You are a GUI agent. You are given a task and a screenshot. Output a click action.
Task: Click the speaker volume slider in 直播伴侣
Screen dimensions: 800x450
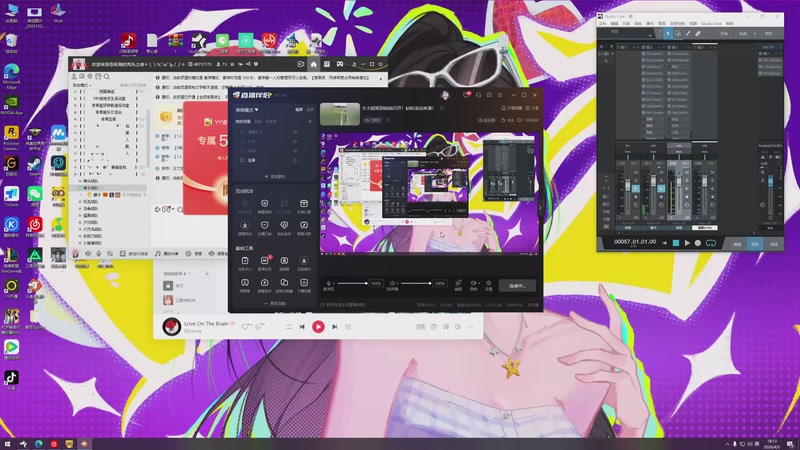click(415, 283)
